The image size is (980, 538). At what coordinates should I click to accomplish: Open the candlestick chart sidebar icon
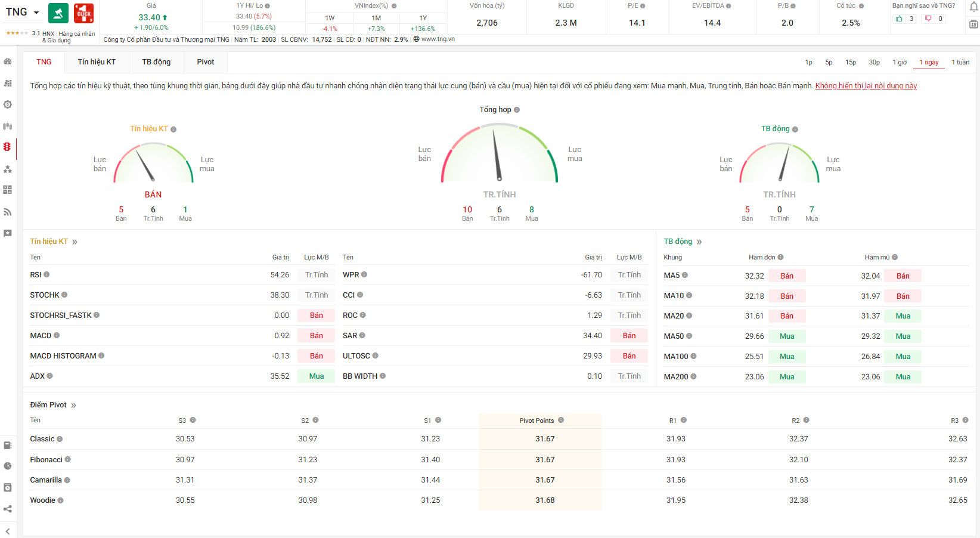tap(8, 126)
